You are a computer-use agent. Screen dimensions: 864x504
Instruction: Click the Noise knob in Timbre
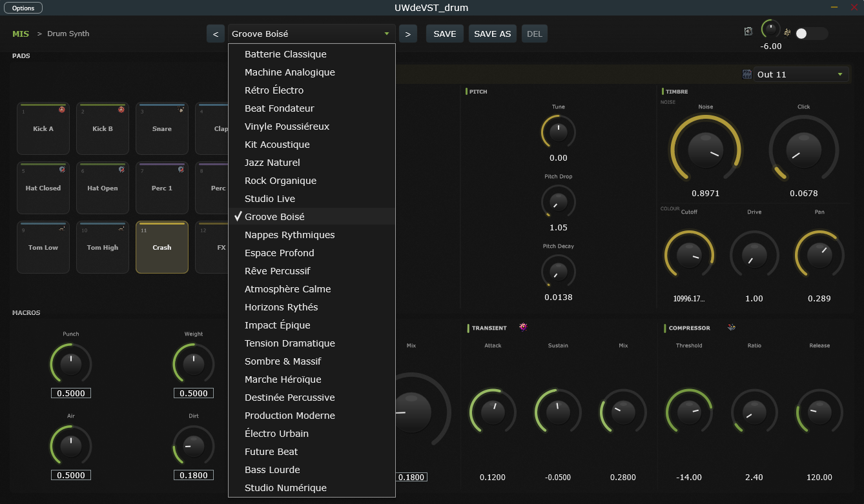click(705, 150)
